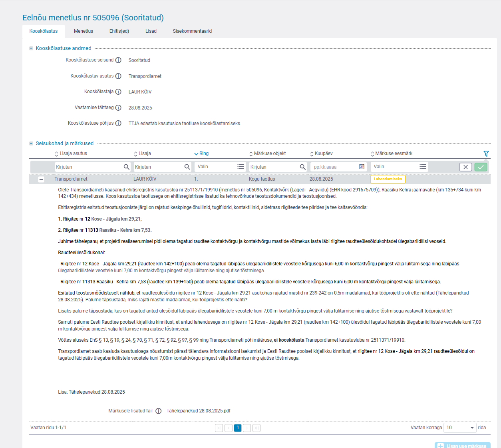
Task: Click 'Lisa: Tähelepanekud 28.08.2025' text
Action: (91, 392)
